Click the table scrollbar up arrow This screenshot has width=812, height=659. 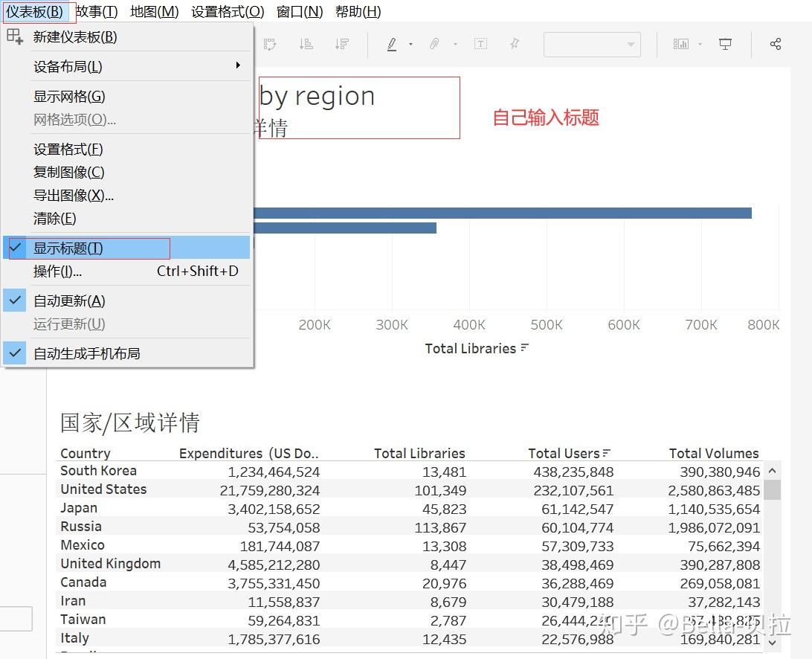coord(771,470)
